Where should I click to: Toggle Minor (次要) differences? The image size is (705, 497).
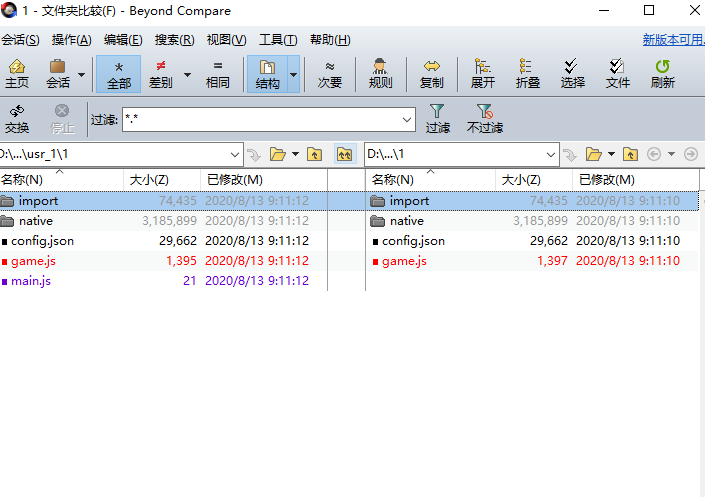click(330, 74)
